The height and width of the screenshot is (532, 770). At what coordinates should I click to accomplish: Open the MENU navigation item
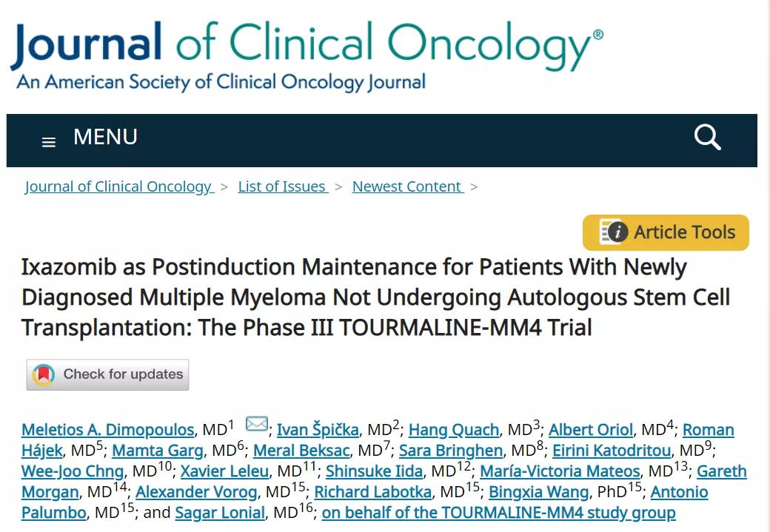[105, 137]
